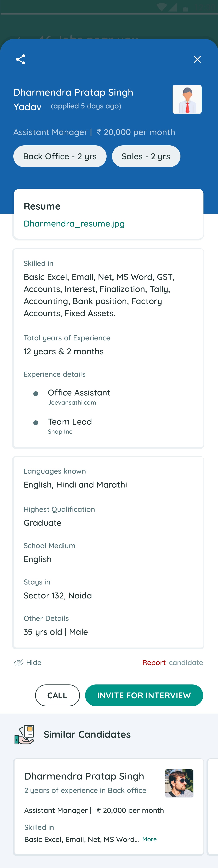Expand skills with More link
Image resolution: width=218 pixels, height=868 pixels.
pos(149,839)
